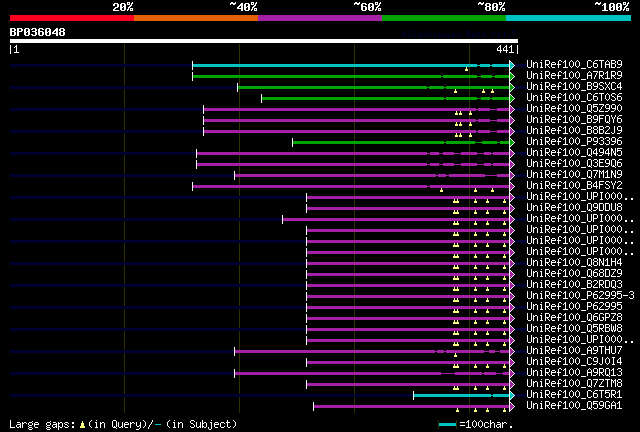Click the cyan alignment bar for UniRef100_C6TAB9
640x432 pixels.
pyautogui.click(x=351, y=65)
